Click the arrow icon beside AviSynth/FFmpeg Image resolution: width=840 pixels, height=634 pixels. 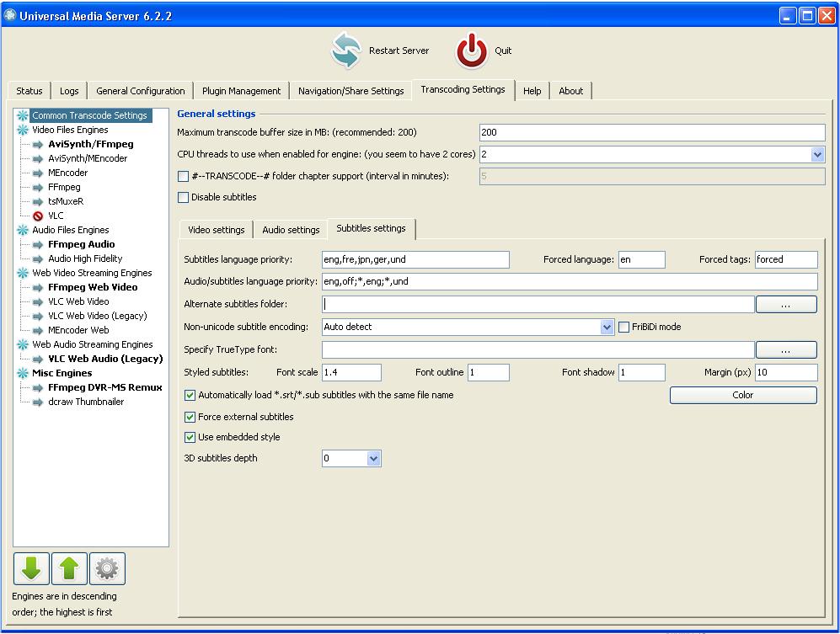point(38,144)
